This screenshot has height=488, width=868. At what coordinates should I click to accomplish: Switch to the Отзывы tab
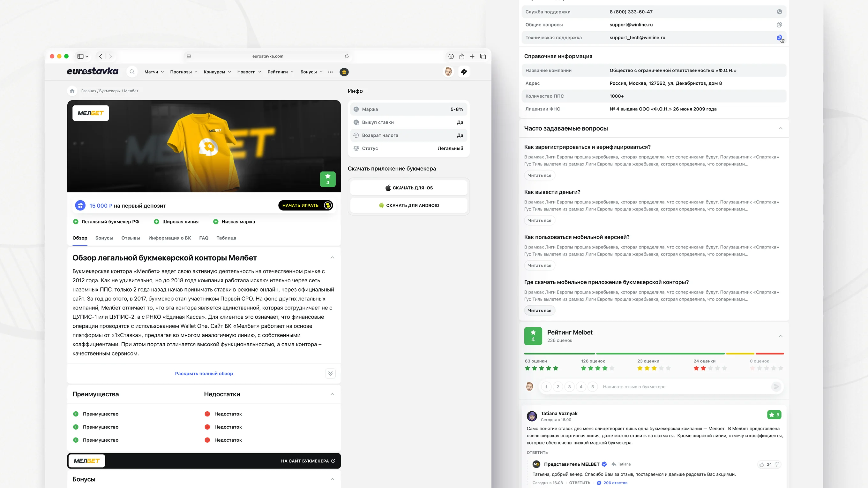(x=131, y=238)
